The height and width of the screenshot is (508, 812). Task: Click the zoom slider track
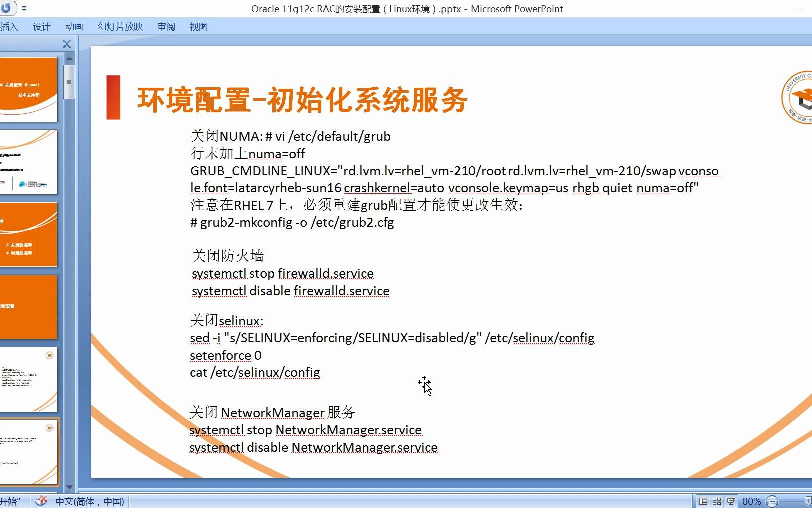pos(792,501)
